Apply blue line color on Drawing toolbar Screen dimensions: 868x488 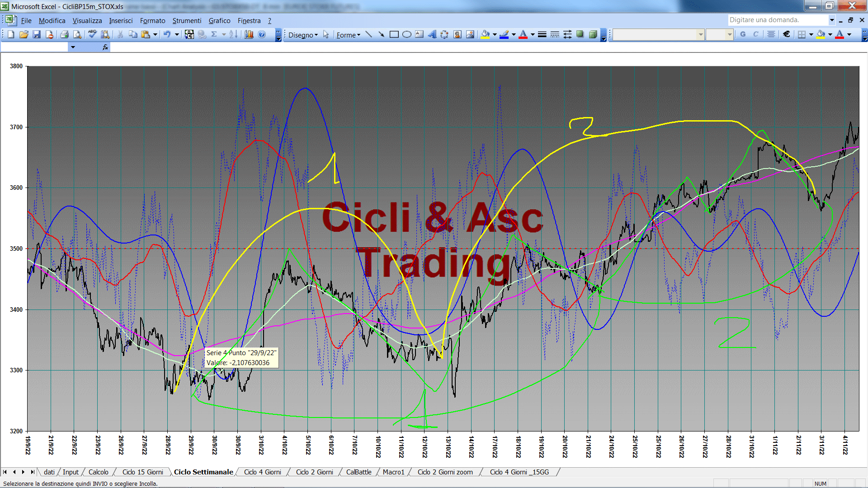(x=504, y=34)
